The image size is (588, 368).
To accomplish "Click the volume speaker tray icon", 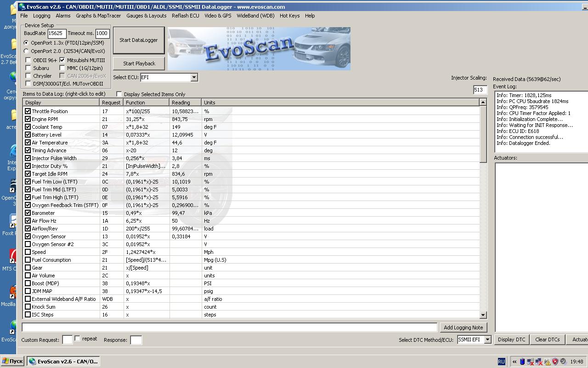I will [563, 362].
